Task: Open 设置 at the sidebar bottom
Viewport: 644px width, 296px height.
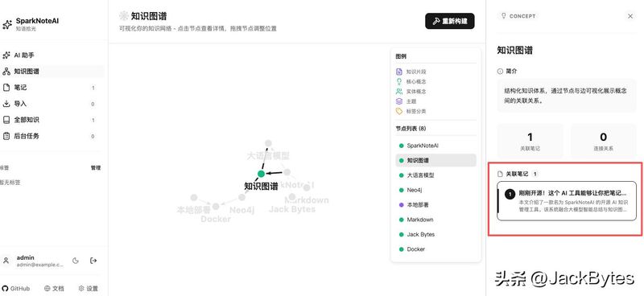Action: click(89, 288)
